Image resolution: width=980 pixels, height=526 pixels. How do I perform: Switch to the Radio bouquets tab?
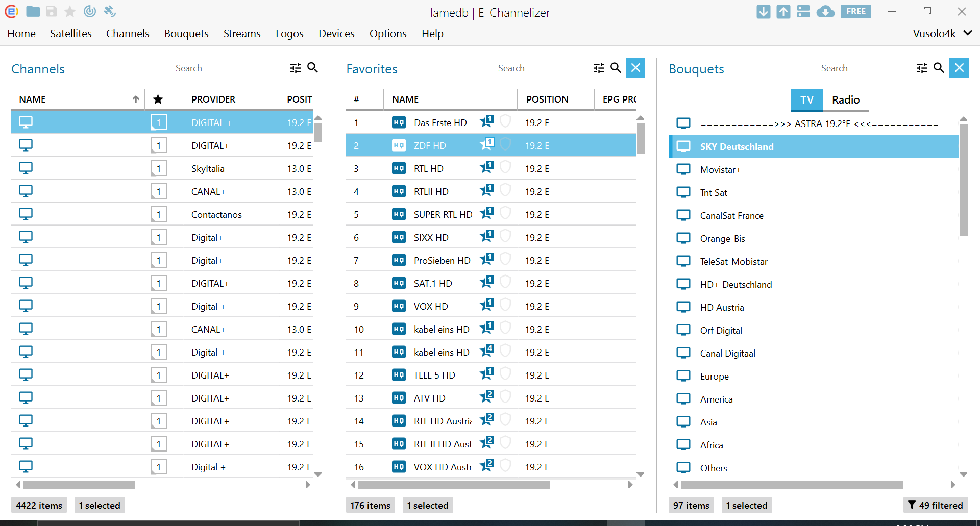[846, 100]
